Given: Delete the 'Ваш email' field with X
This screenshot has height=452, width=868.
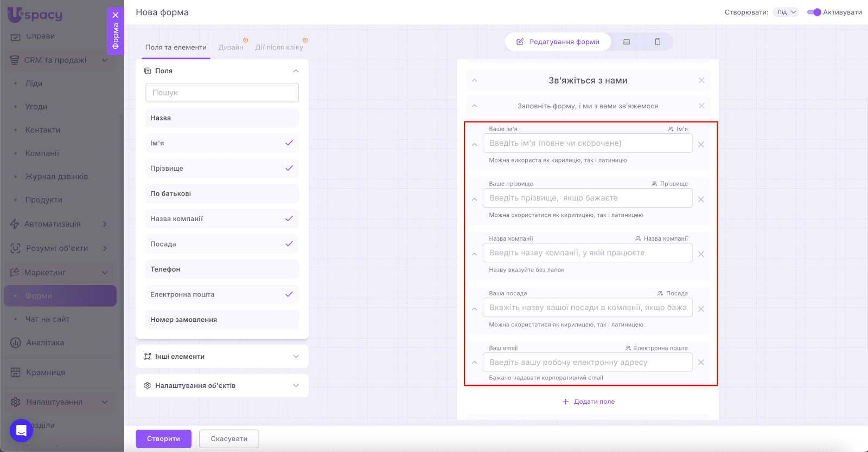Looking at the screenshot, I should pos(701,363).
